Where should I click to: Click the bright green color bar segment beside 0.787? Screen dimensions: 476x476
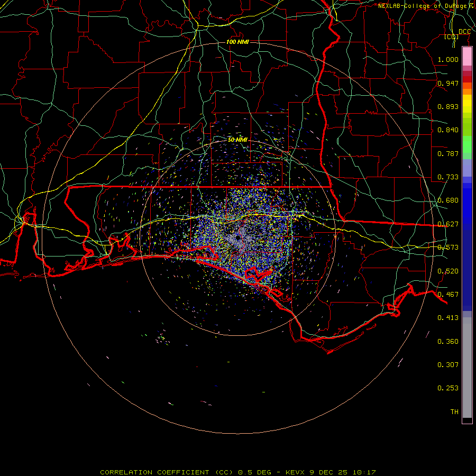tap(467, 144)
